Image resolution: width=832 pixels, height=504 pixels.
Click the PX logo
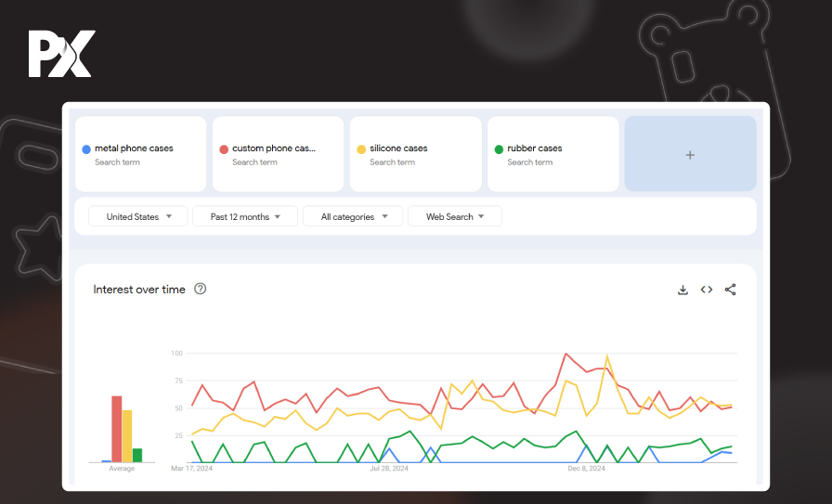click(59, 55)
